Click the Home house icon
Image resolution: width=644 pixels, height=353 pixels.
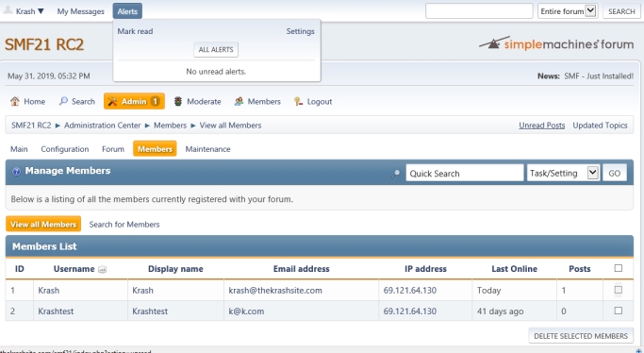(15, 101)
